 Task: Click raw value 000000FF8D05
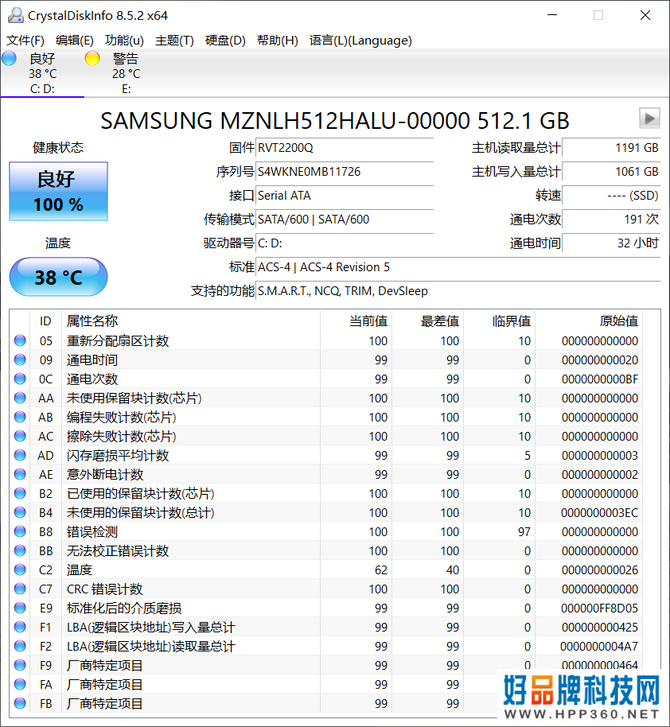coord(600,608)
